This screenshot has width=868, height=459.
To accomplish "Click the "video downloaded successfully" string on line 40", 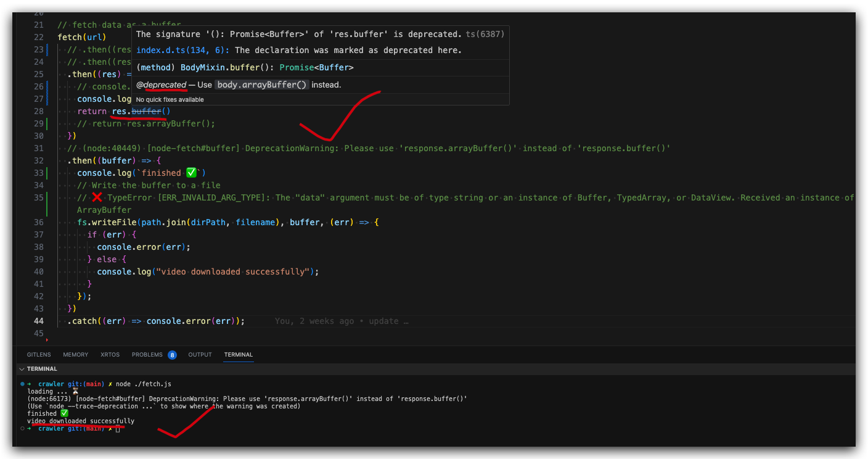I will 233,271.
